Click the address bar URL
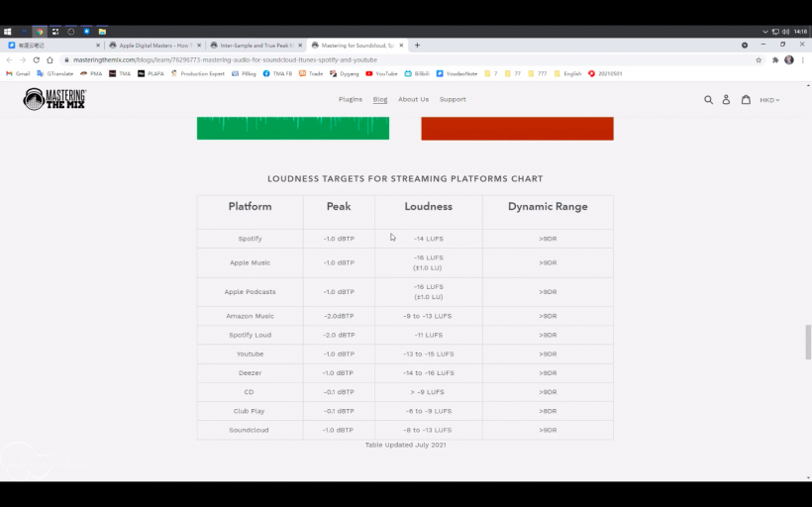Image resolution: width=812 pixels, height=507 pixels. coord(225,60)
